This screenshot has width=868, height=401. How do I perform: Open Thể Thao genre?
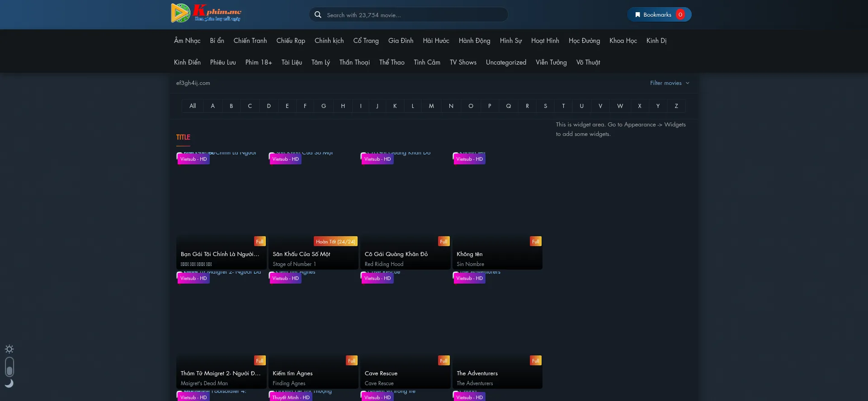(392, 62)
